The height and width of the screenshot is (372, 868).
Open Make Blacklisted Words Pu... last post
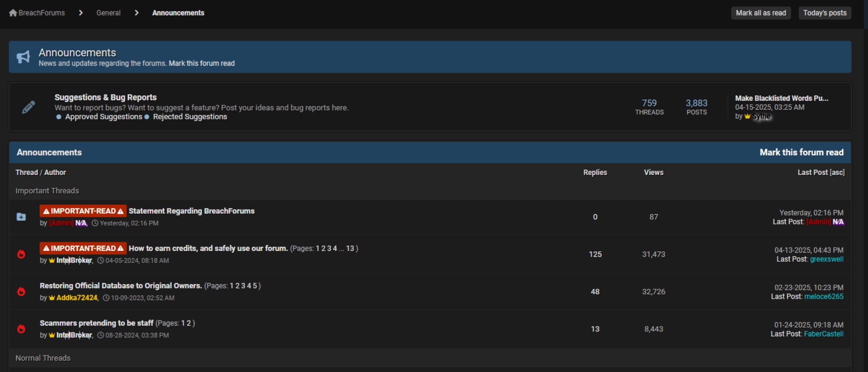click(782, 98)
